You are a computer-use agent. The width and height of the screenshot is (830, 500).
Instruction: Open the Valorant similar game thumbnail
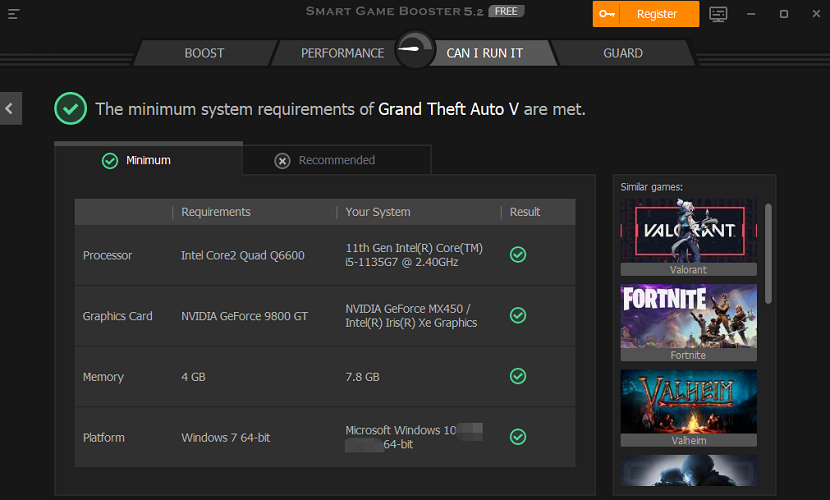689,231
